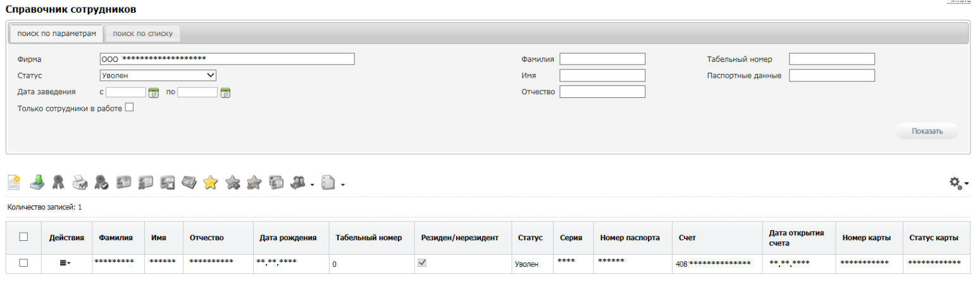Image resolution: width=980 pixels, height=282 pixels.
Task: Open the Статус dropdown showing Уволен
Action: pyautogui.click(x=158, y=75)
